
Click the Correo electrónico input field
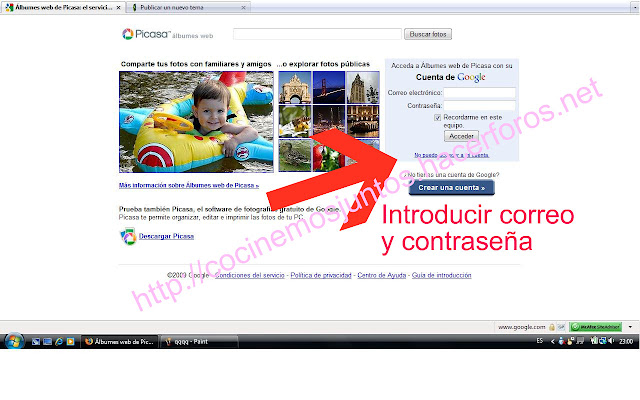click(480, 93)
